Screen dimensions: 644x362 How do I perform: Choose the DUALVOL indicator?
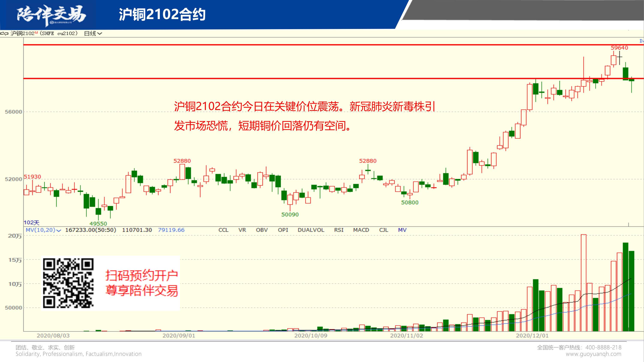pos(311,230)
